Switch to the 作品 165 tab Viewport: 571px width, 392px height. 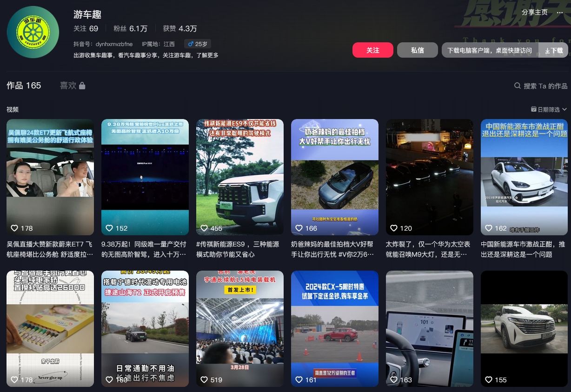24,86
